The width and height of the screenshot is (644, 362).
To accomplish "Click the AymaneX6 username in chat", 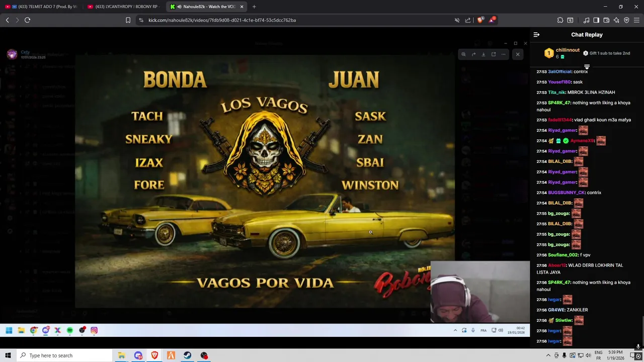I will pyautogui.click(x=582, y=141).
